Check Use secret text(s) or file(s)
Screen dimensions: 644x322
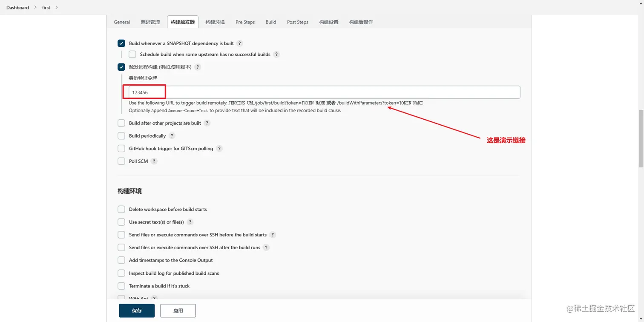[x=121, y=222]
